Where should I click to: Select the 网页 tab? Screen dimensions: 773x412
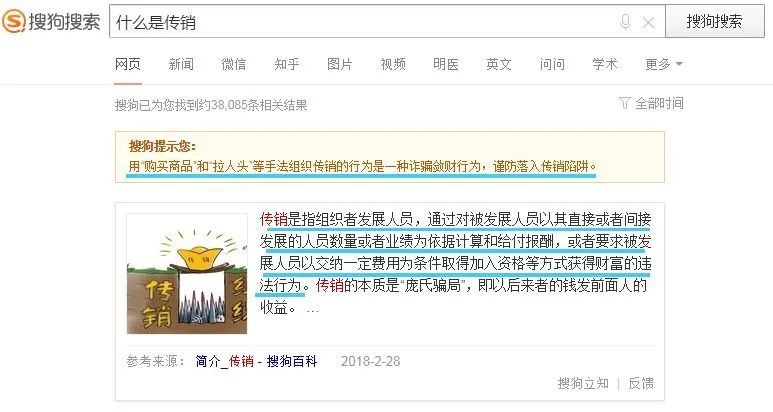128,64
